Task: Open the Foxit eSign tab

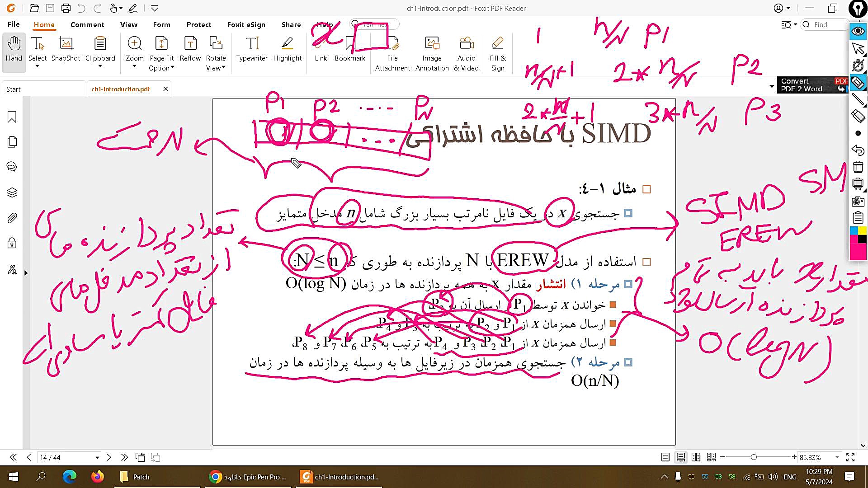Action: coord(246,24)
